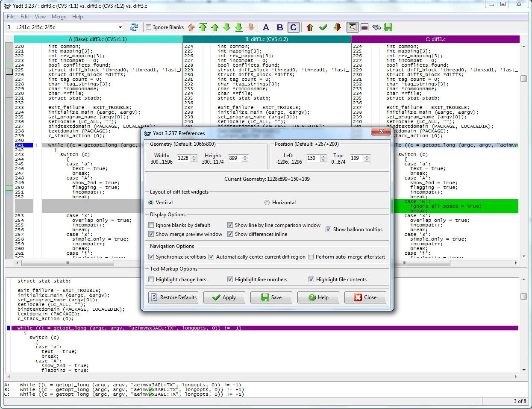Select file B merge choice in toolbar
This screenshot has width=532, height=409.
coord(280,27)
